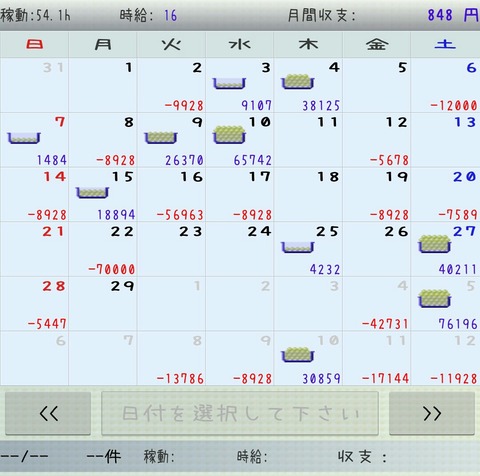Click the 土 Saturday column header
Viewport: 480px width, 476px height.
(445, 44)
